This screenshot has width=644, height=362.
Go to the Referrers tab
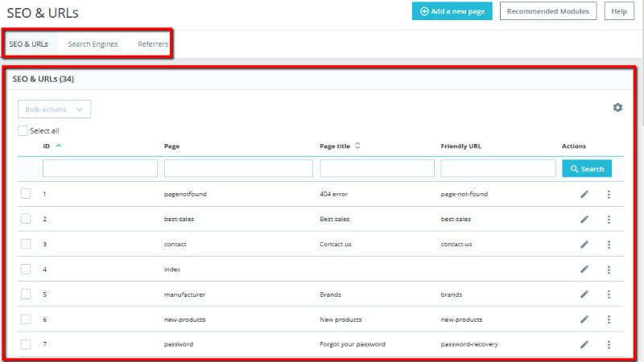click(153, 44)
